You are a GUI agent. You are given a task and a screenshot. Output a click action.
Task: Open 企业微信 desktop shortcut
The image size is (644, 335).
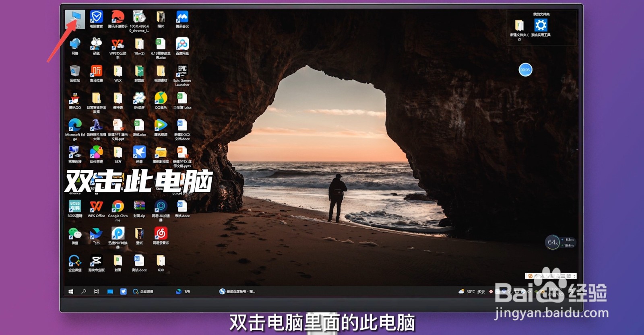75,263
